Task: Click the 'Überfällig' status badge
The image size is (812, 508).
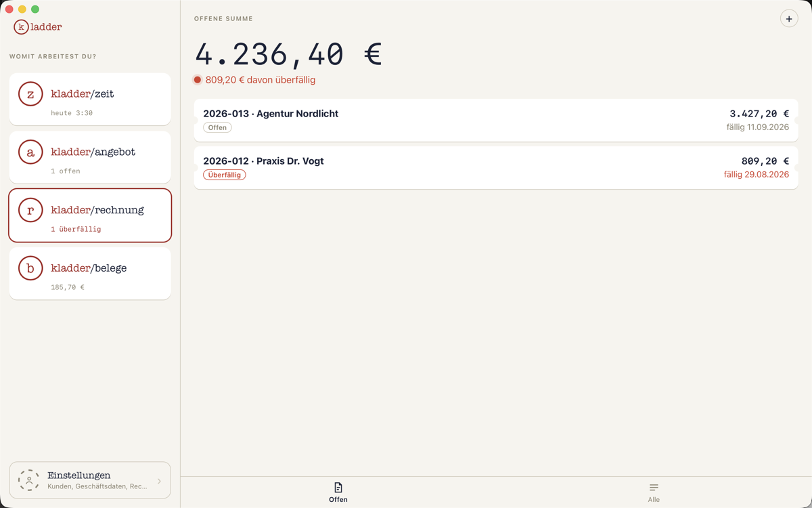Action: pyautogui.click(x=225, y=175)
